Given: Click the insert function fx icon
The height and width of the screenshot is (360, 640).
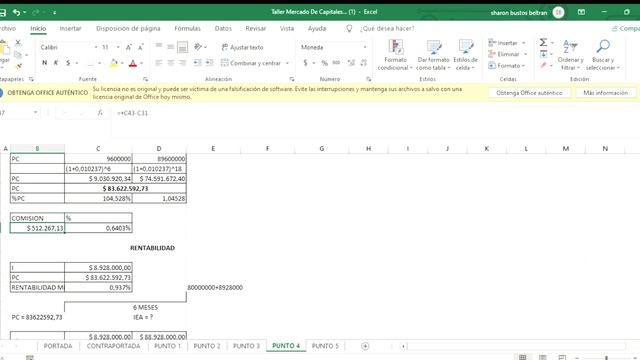Looking at the screenshot, I should point(100,113).
